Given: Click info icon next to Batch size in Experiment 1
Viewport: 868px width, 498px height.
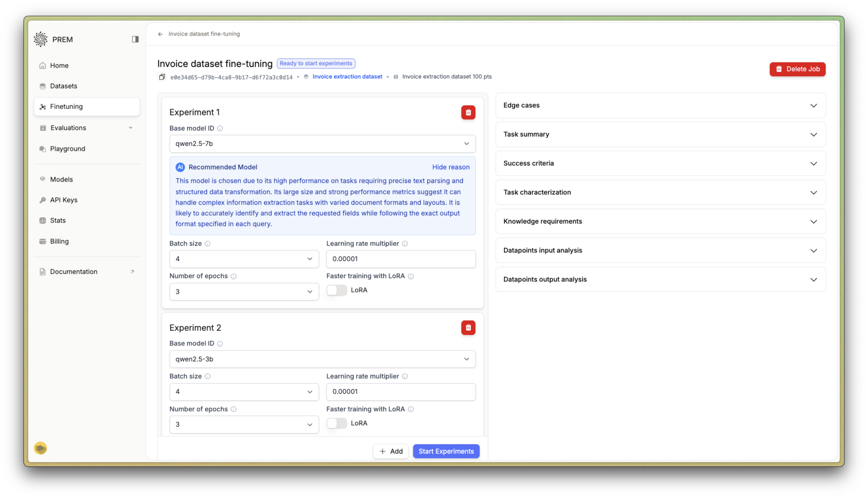Looking at the screenshot, I should tap(207, 243).
